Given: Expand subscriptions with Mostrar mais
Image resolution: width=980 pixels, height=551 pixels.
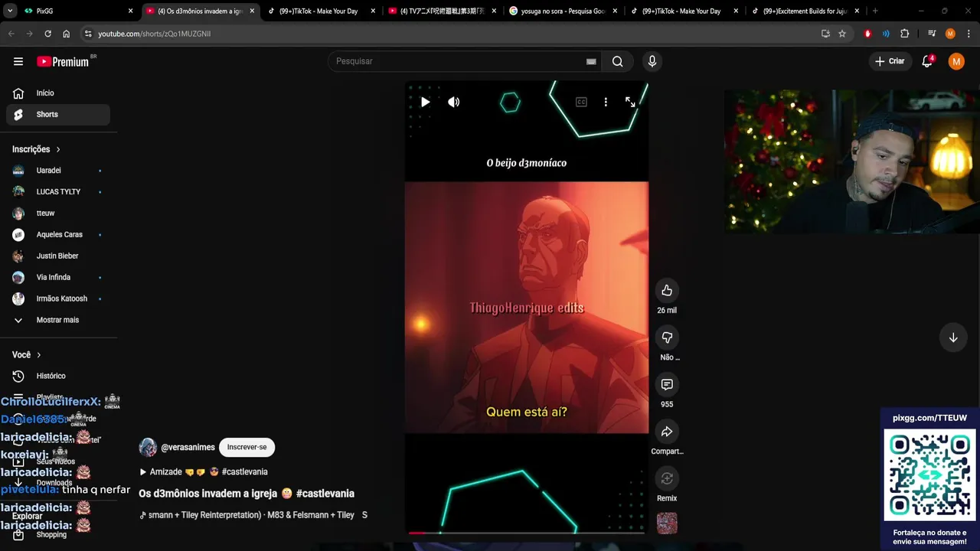Looking at the screenshot, I should 58,320.
